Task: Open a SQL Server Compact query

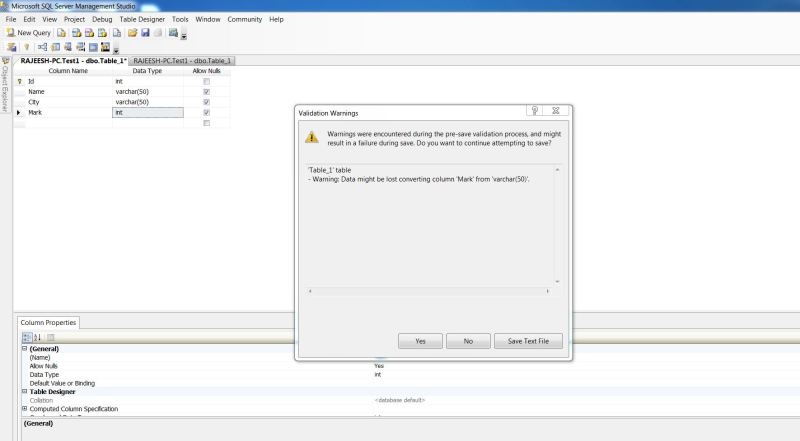Action: coord(117,33)
